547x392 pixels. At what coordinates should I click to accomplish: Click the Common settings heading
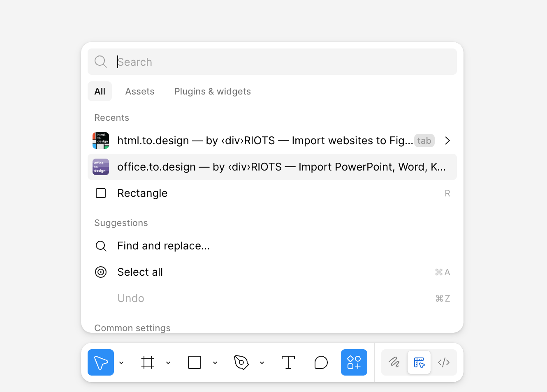(132, 328)
